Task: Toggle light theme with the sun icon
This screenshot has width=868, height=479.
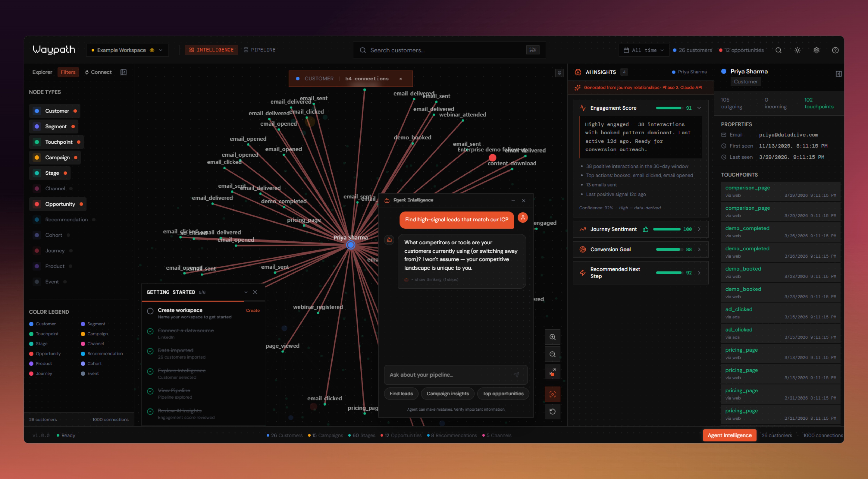Action: pyautogui.click(x=797, y=50)
